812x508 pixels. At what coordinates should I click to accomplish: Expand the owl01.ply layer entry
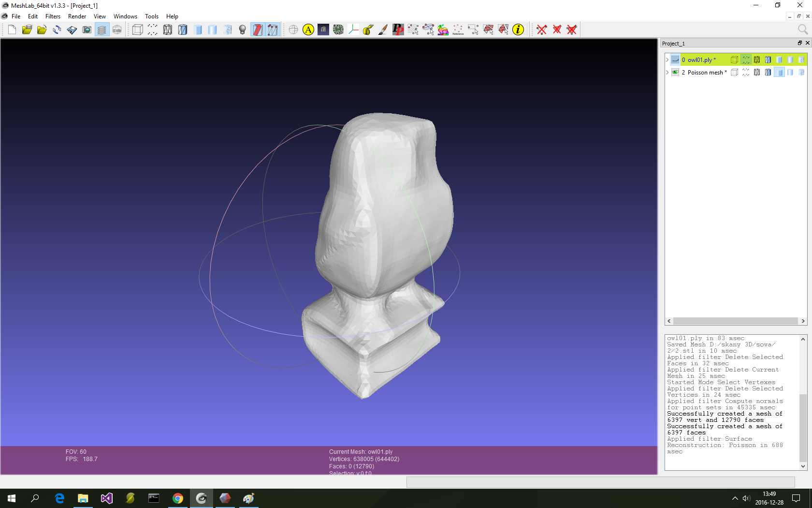coord(667,60)
